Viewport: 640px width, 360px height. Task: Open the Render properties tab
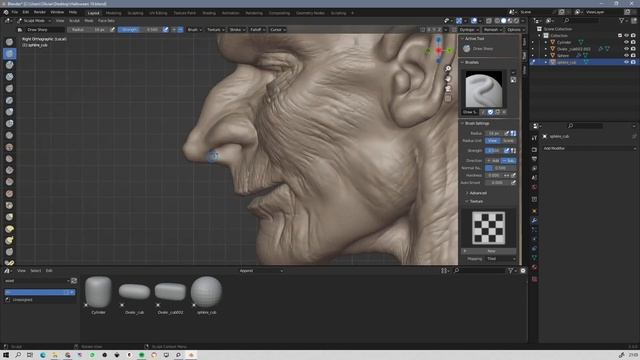(534, 150)
